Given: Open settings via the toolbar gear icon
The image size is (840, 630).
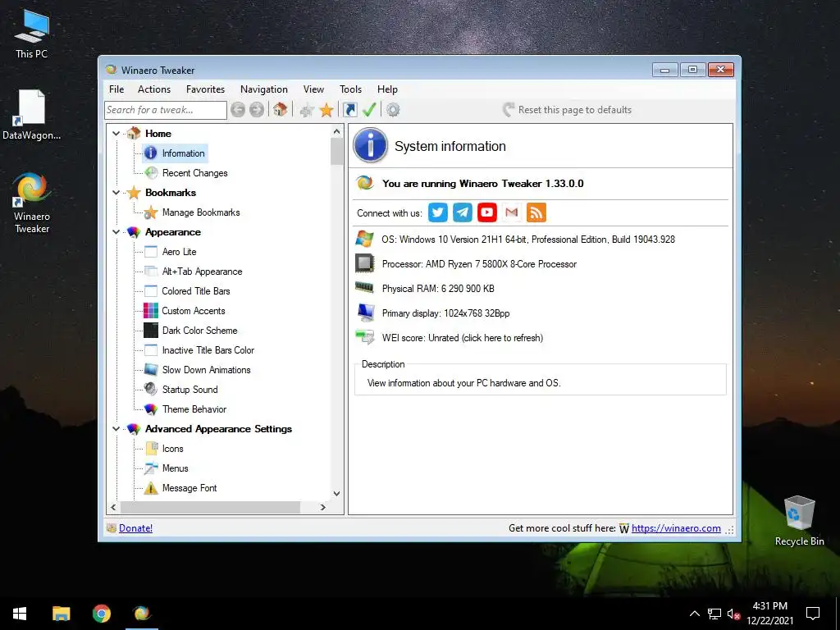Looking at the screenshot, I should [x=393, y=110].
